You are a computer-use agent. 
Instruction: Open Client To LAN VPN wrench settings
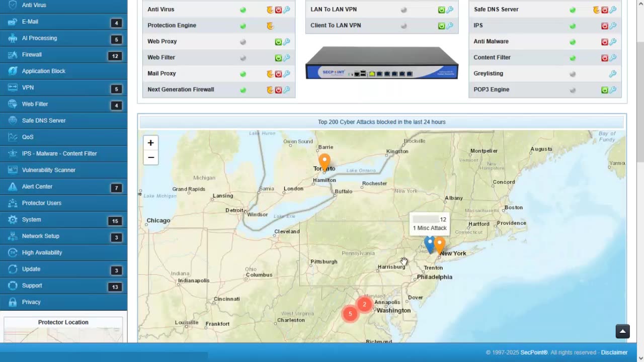point(450,26)
